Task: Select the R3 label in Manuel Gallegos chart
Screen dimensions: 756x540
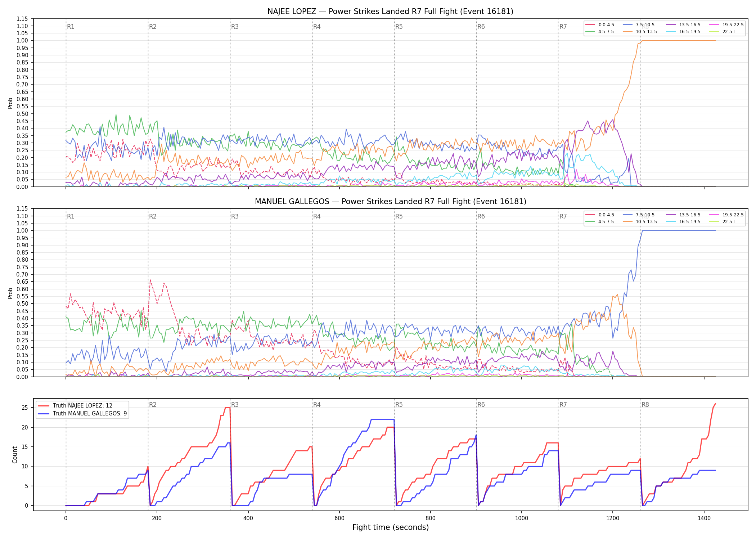Action: click(x=235, y=216)
